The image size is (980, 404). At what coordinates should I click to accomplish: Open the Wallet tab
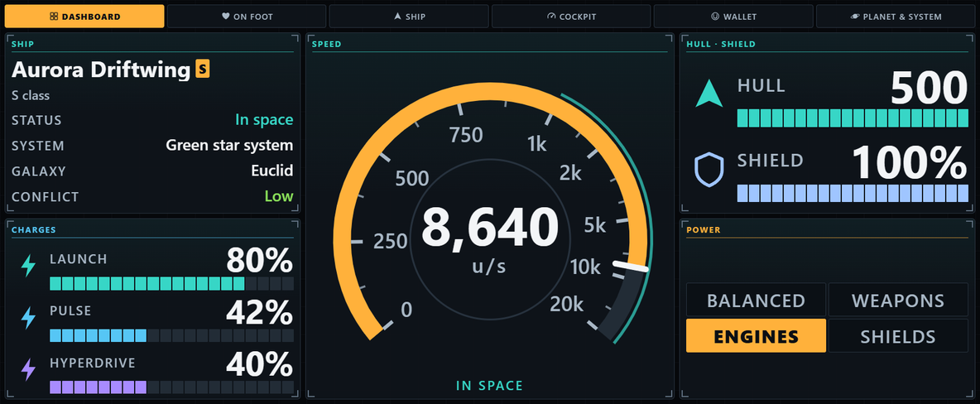coord(733,17)
